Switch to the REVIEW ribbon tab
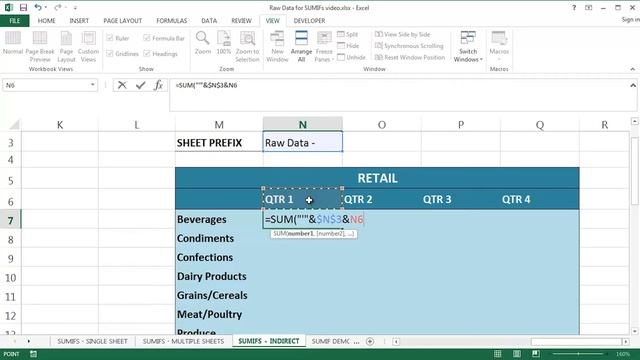The height and width of the screenshot is (360, 640). tap(241, 20)
